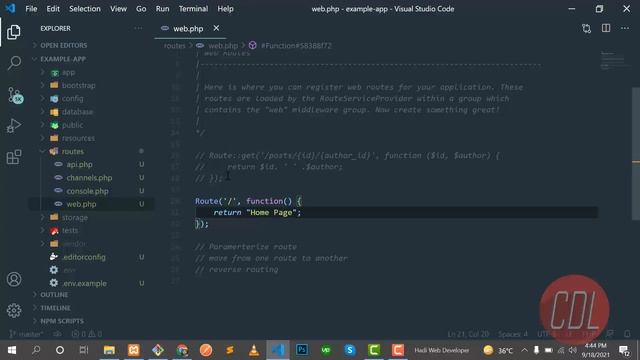Open the Terminal menu

(x=193, y=9)
